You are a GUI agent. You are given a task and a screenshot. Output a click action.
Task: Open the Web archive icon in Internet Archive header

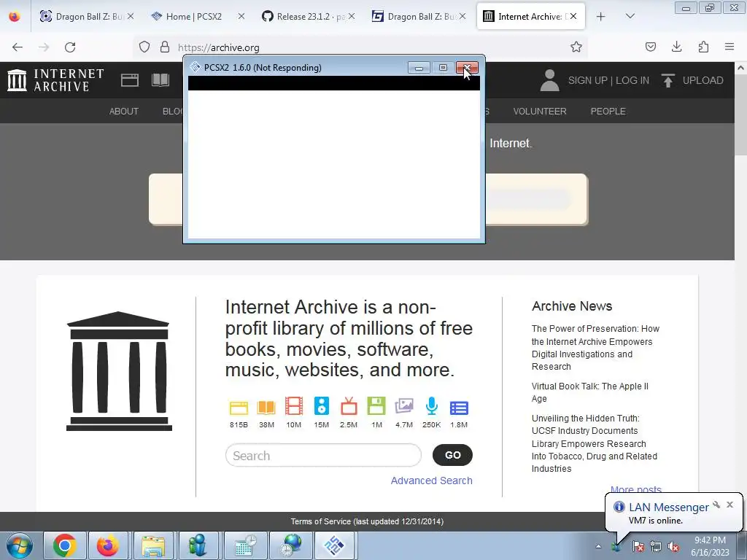click(130, 80)
